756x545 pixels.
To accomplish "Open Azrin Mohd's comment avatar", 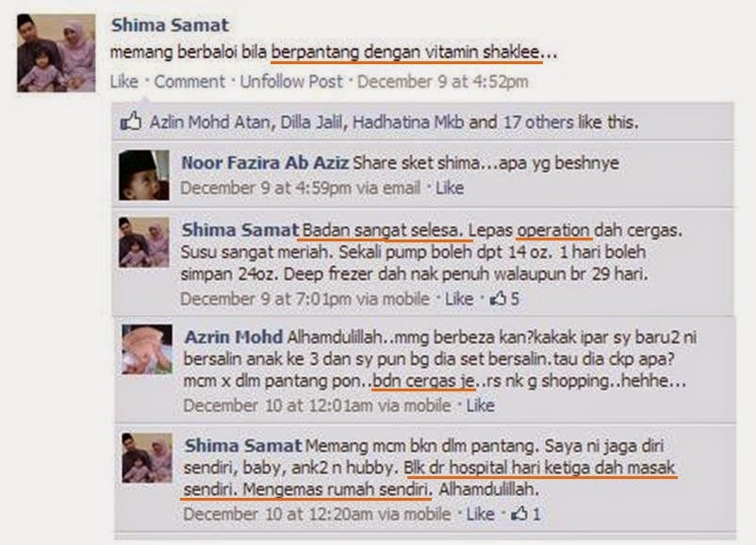I will (147, 349).
